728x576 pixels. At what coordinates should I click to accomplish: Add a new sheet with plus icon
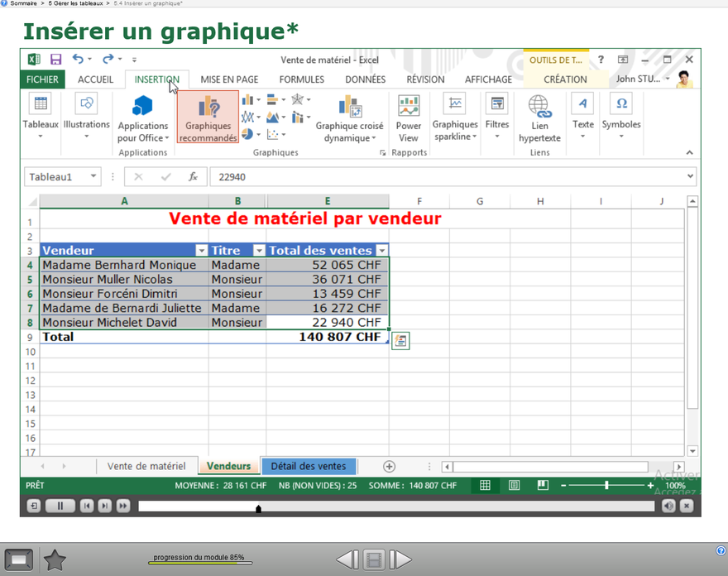coord(389,467)
